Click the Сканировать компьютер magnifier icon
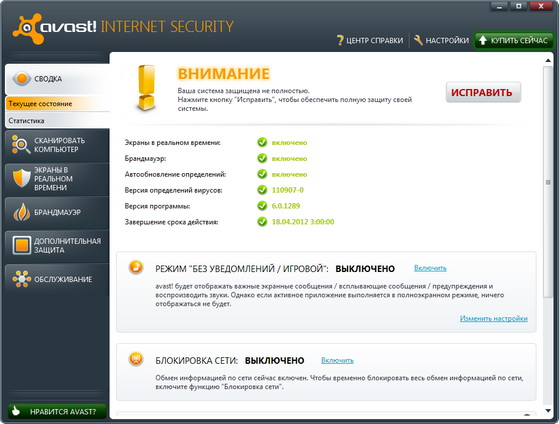Image resolution: width=559 pixels, height=424 pixels. [21, 144]
